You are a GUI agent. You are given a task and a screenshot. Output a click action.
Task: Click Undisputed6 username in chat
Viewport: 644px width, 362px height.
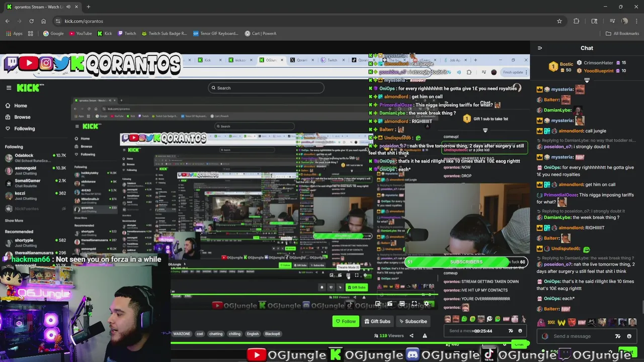pos(566,249)
